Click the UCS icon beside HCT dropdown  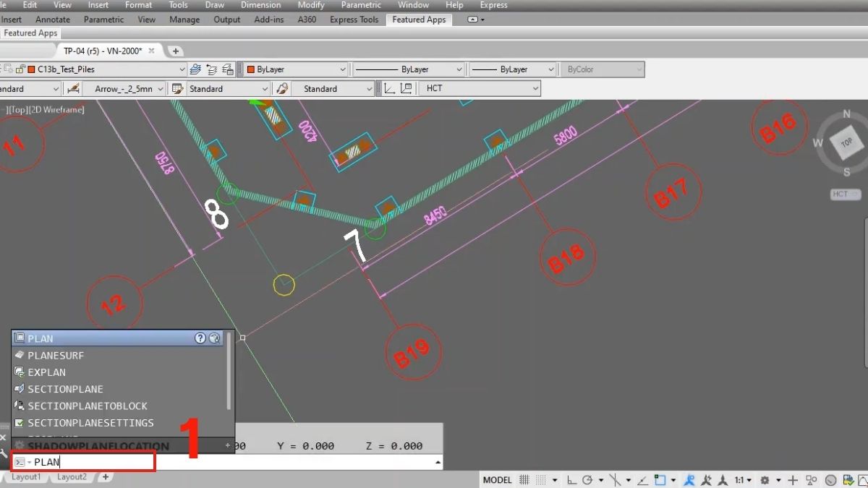(x=388, y=89)
